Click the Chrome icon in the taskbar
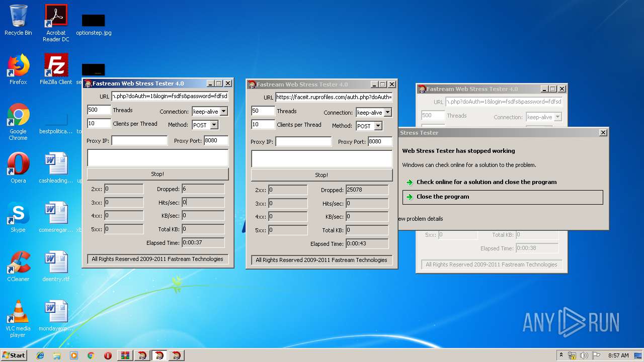The image size is (644, 362). [91, 355]
